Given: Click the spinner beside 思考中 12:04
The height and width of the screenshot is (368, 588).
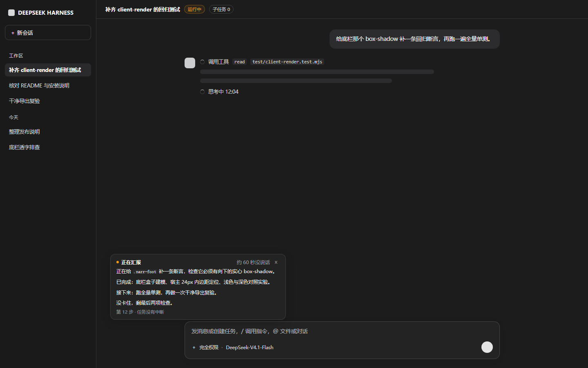Looking at the screenshot, I should click(x=202, y=92).
